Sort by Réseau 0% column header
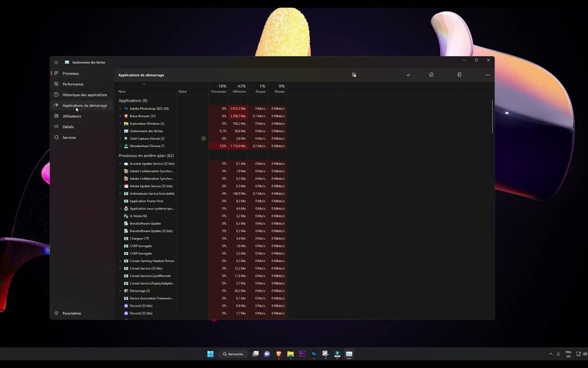This screenshot has width=588, height=368. tap(277, 89)
